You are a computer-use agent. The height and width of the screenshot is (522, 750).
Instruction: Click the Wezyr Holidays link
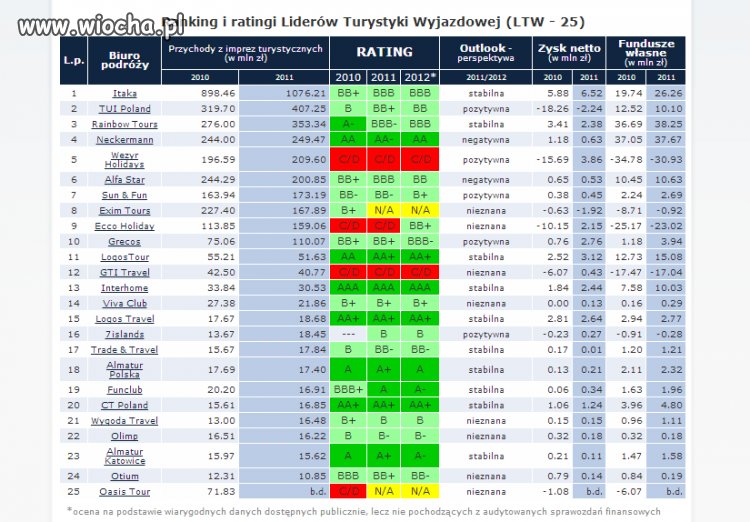[x=124, y=160]
